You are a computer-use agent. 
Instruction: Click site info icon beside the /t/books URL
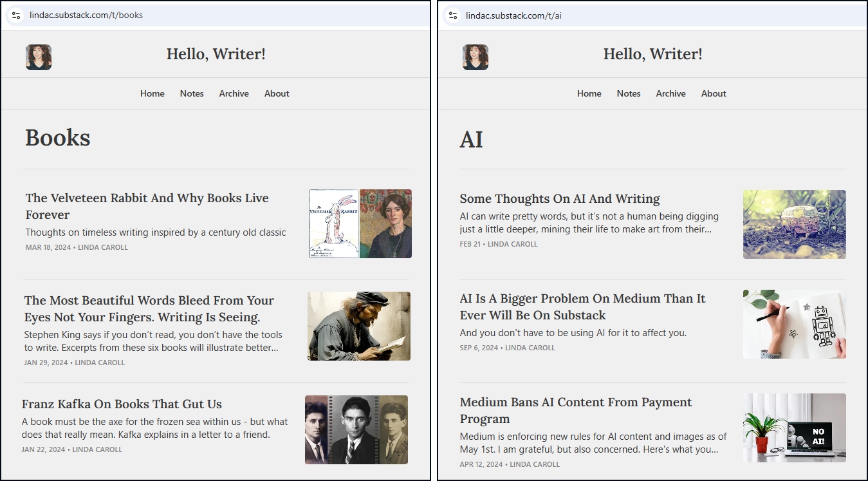click(x=16, y=15)
